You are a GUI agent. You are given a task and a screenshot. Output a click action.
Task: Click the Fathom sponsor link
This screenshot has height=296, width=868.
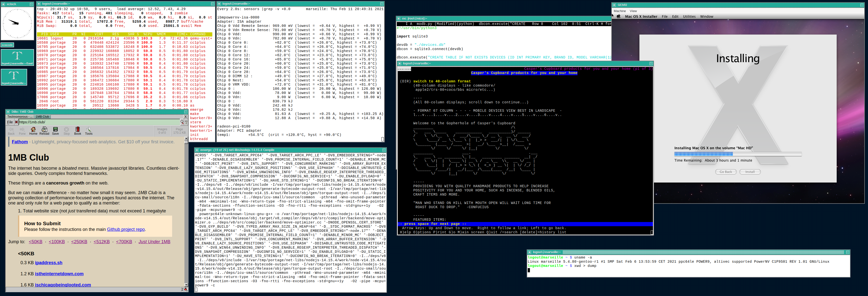click(19, 142)
